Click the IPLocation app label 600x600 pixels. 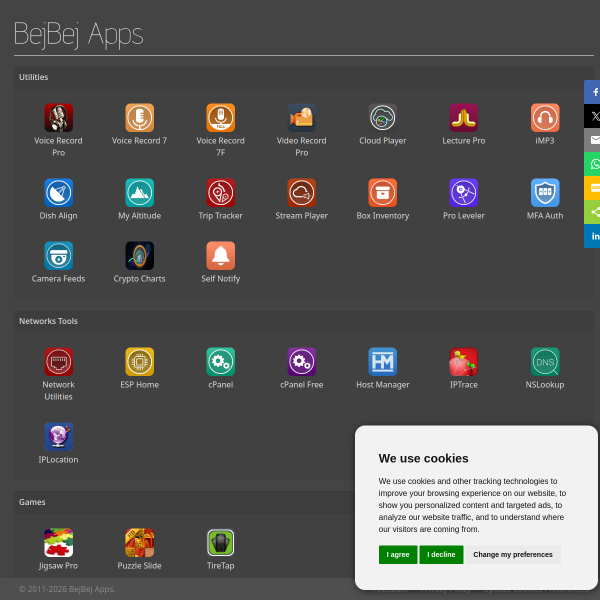[59, 460]
